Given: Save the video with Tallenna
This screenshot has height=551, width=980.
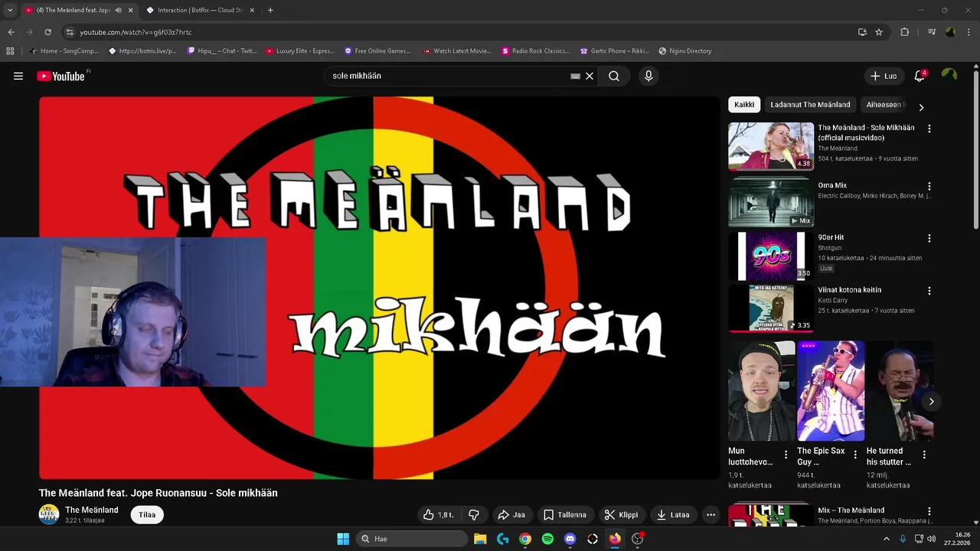Looking at the screenshot, I should point(564,515).
